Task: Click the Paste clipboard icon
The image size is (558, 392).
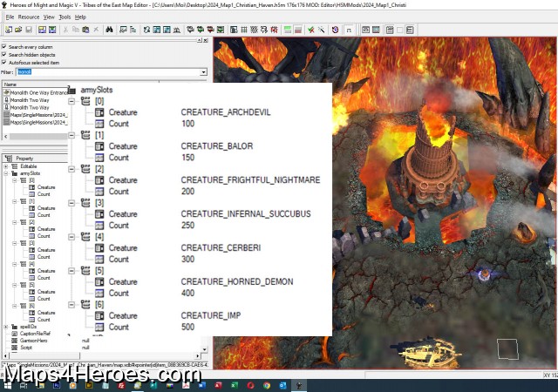Action: click(x=85, y=30)
